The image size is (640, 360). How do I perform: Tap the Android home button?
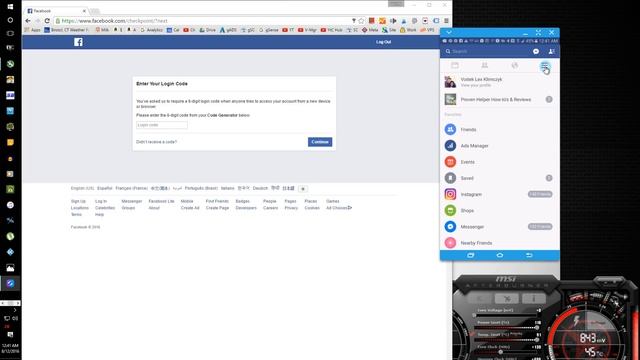pos(500,255)
